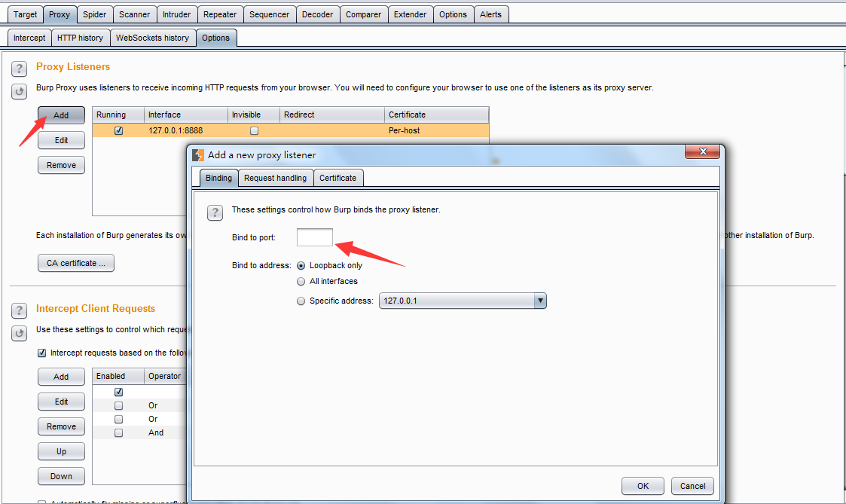
Task: Switch to Certificate tab in dialog
Action: point(337,178)
